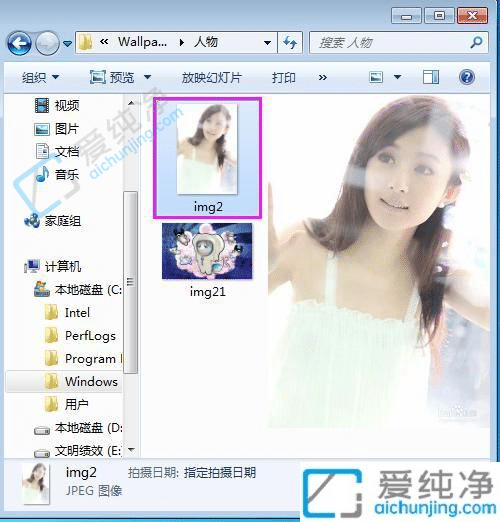Open the view options dropdown arrow
This screenshot has width=500, height=522.
pos(397,77)
